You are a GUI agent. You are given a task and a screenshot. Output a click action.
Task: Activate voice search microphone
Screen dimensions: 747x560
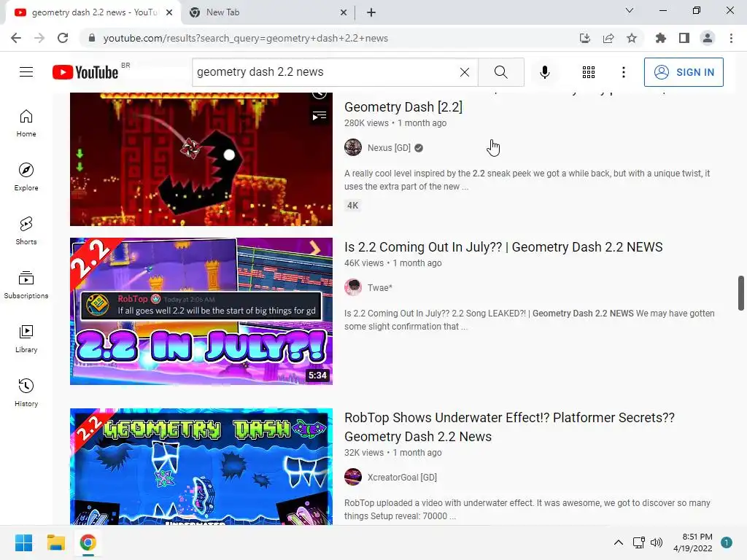tap(544, 72)
